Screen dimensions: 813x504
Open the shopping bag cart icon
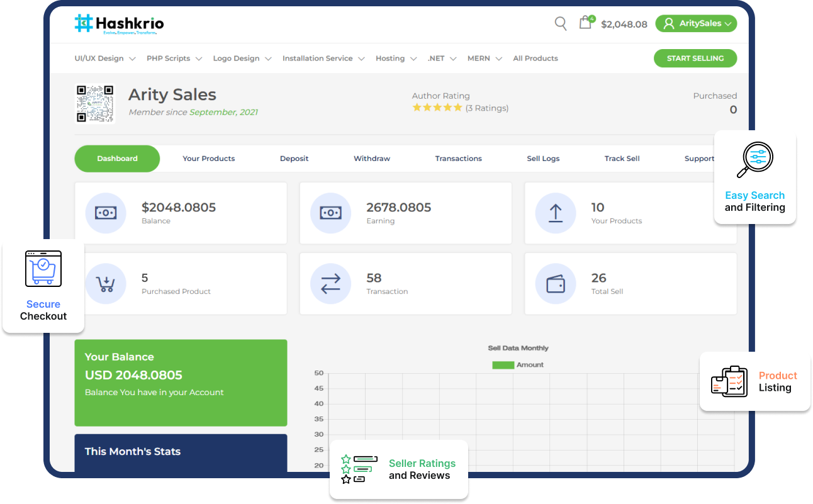(586, 23)
